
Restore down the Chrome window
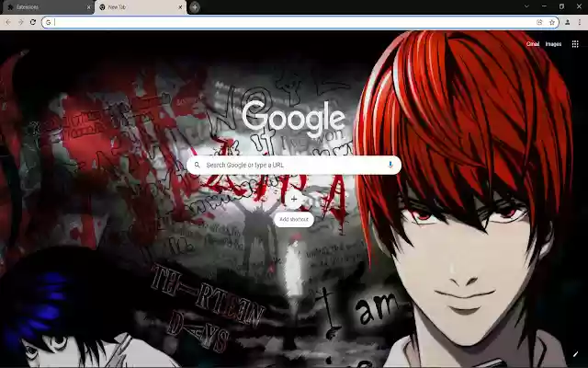click(561, 6)
